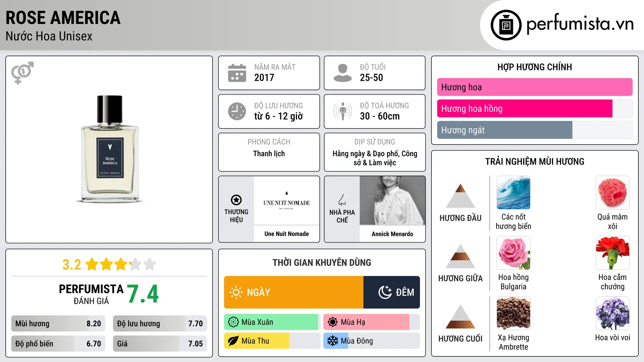Click the Hương ngát accord bar
The height and width of the screenshot is (362, 644).
click(535, 130)
